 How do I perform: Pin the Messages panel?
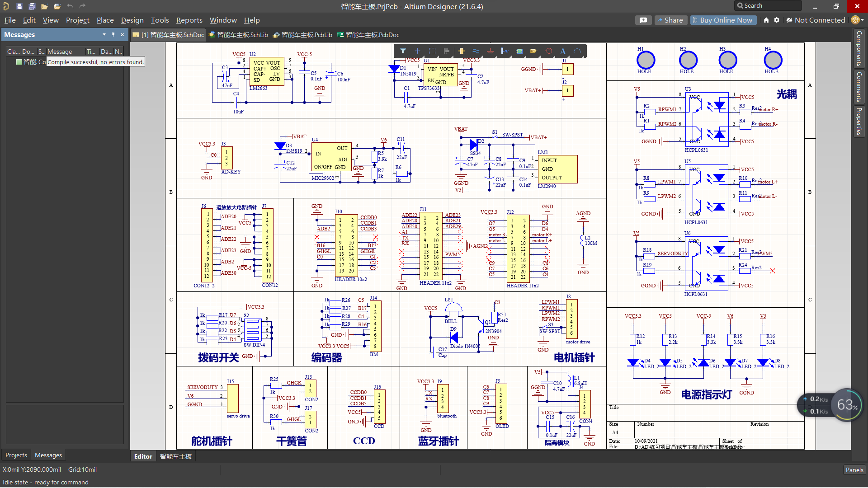pyautogui.click(x=113, y=34)
